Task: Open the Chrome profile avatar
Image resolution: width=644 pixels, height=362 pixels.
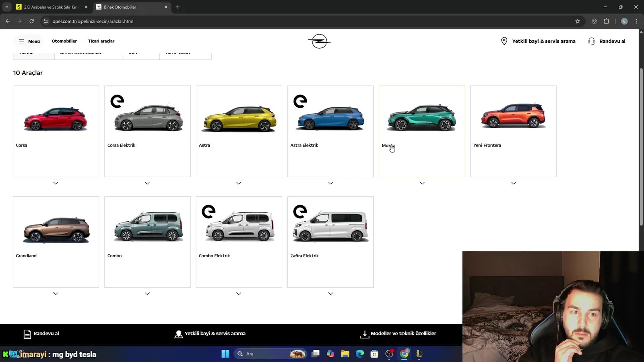Action: click(x=624, y=21)
